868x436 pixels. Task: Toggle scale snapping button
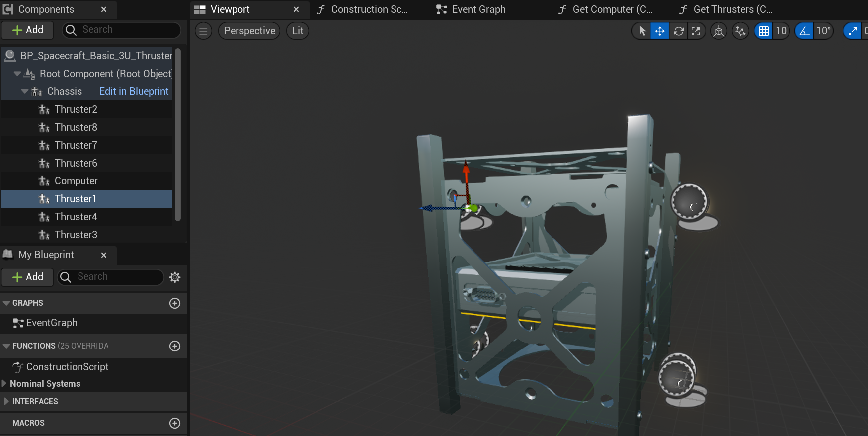pyautogui.click(x=853, y=31)
